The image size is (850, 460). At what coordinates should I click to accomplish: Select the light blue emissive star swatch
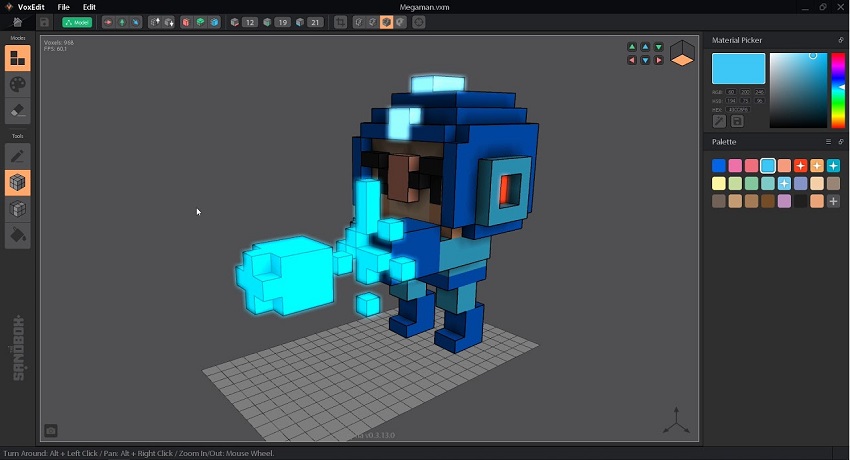tap(784, 183)
